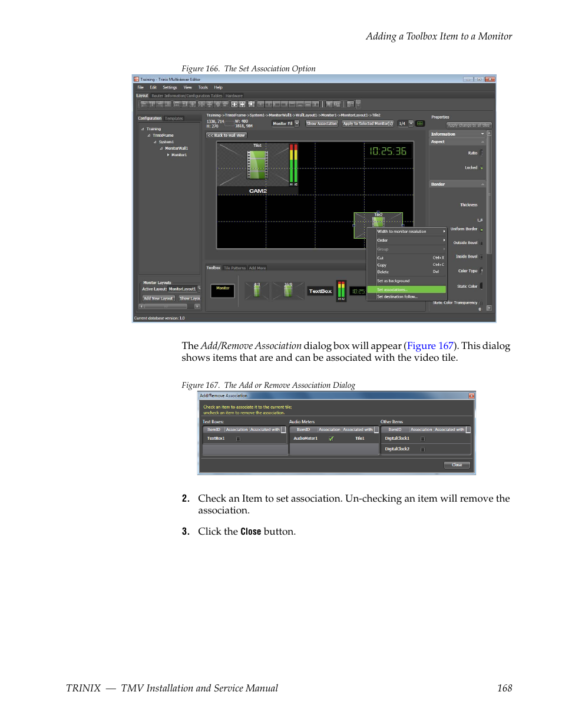This screenshot has height=728, width=562.
Task: Check the DigitalClock2 association checkbox
Action: tap(422, 449)
